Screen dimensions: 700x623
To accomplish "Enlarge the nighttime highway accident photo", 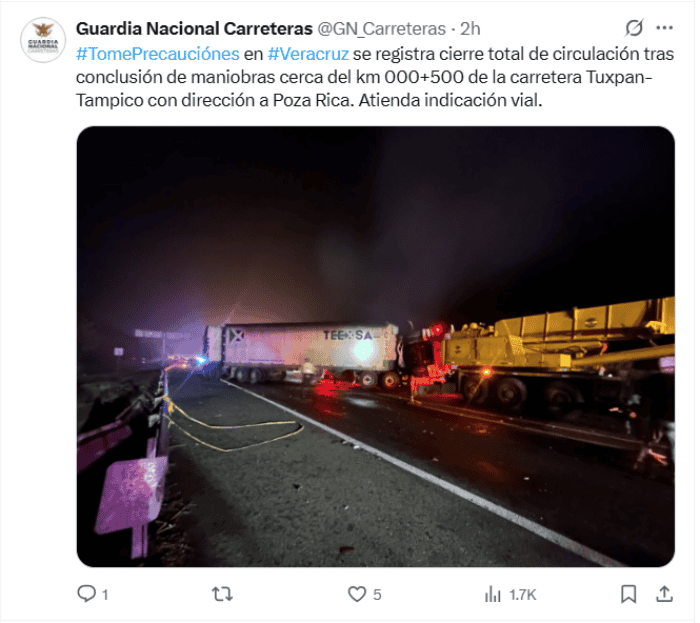I will coord(375,346).
